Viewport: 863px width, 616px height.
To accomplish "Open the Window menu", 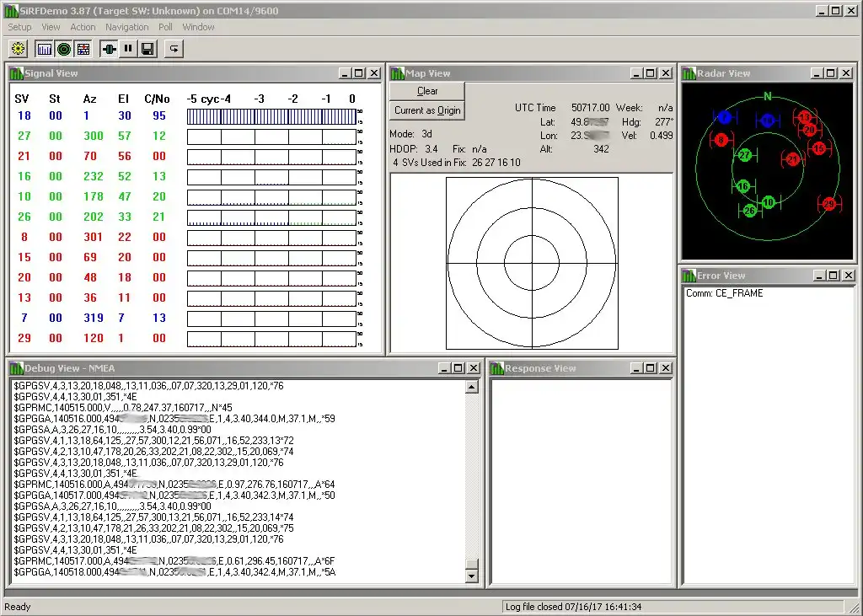I will coord(198,27).
